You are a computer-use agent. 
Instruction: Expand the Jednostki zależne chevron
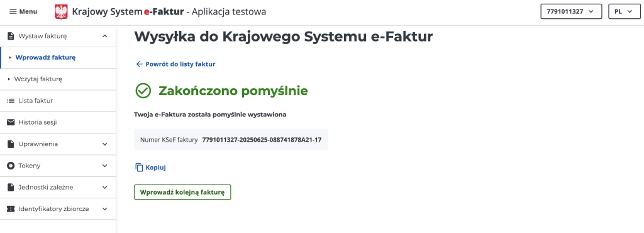coord(105,188)
